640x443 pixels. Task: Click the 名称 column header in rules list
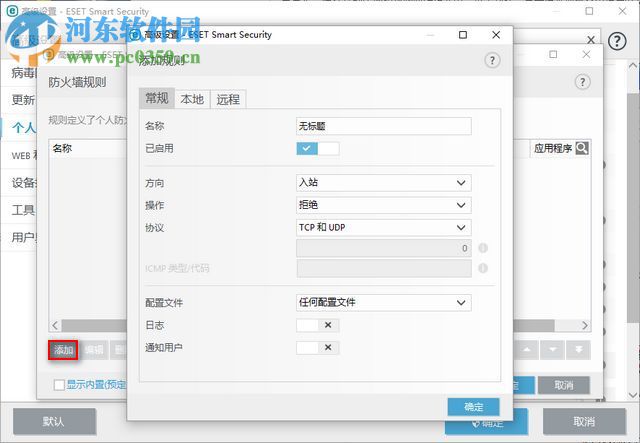62,149
